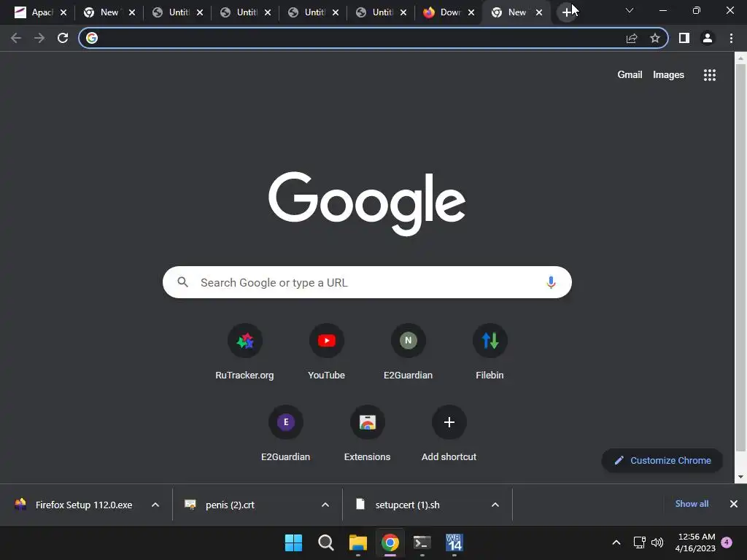Go back using the back arrow

pos(16,38)
